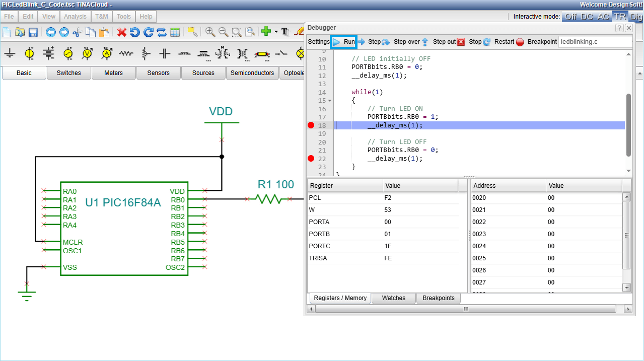Screen dimensions: 644x361
Task: Mirror component with the swap arrows icon
Action: [x=161, y=32]
